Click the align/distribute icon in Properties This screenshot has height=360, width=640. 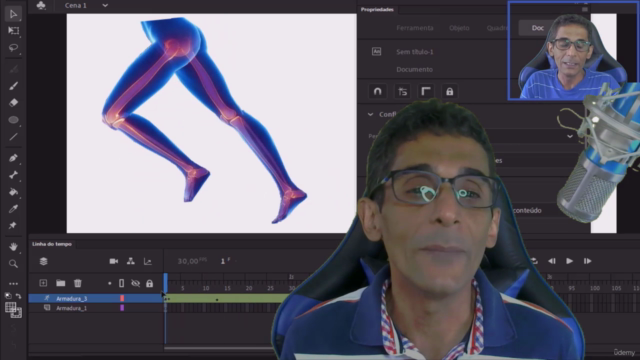click(402, 91)
